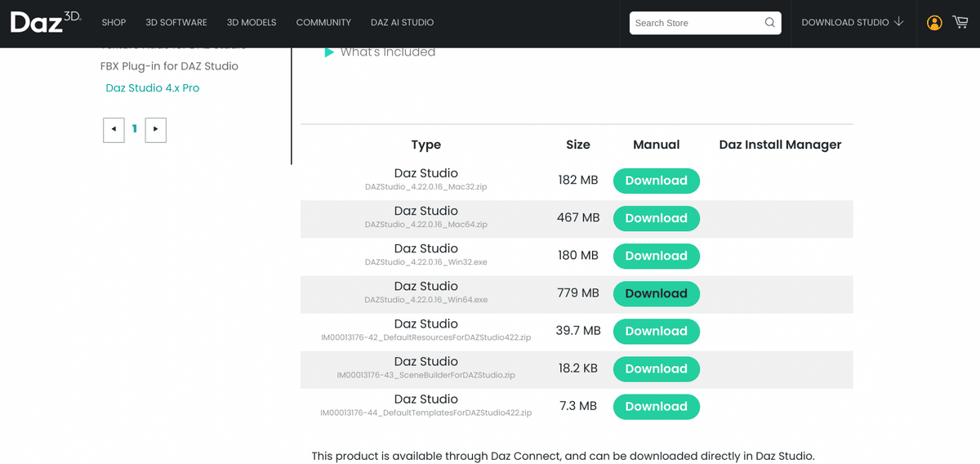980x464 pixels.
Task: Click the Daz Connect availability notice text
Action: pos(563,456)
